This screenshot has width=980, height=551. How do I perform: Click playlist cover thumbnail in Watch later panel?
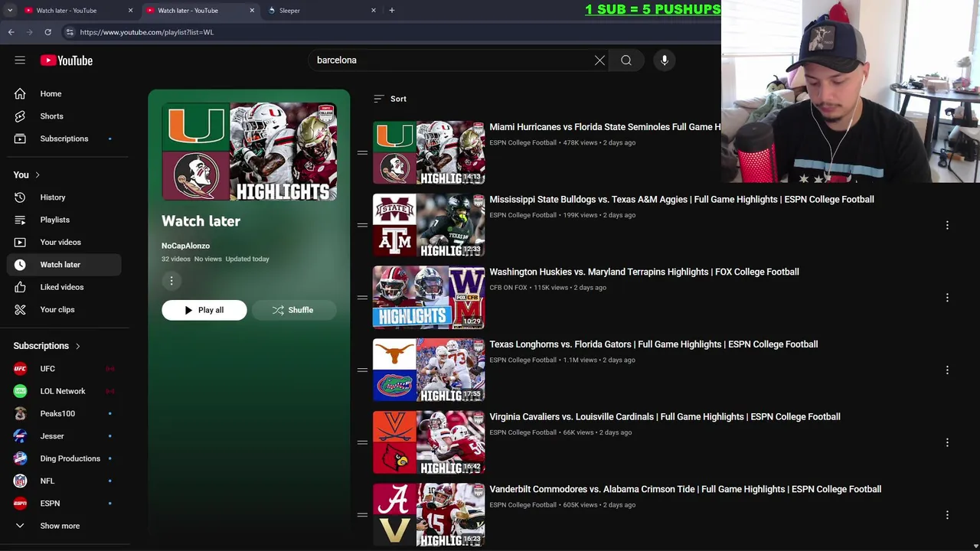click(249, 152)
